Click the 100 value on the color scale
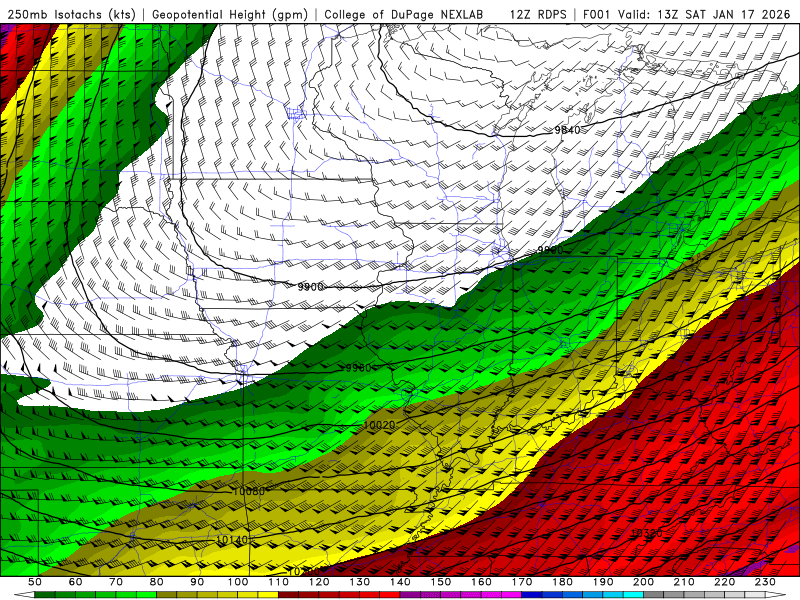Image resolution: width=800 pixels, height=600 pixels. click(238, 582)
